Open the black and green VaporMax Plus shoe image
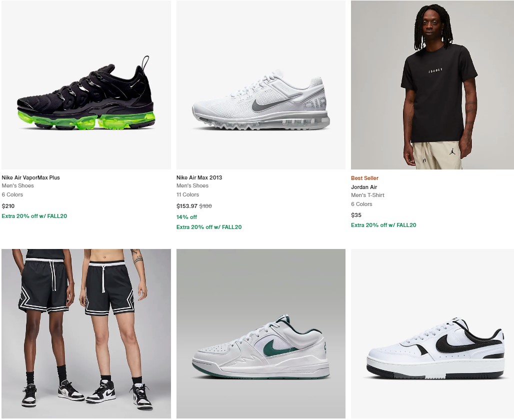The width and height of the screenshot is (514, 420). [86, 85]
